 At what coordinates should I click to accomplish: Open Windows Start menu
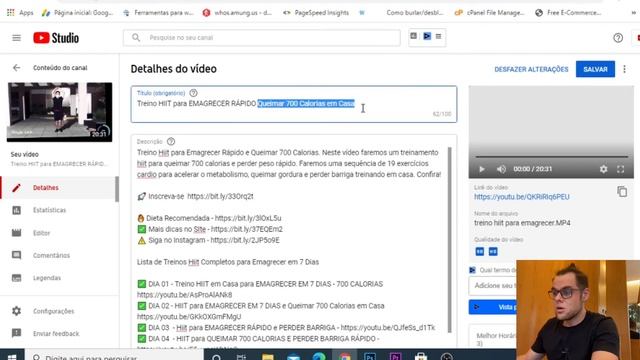click(12, 356)
